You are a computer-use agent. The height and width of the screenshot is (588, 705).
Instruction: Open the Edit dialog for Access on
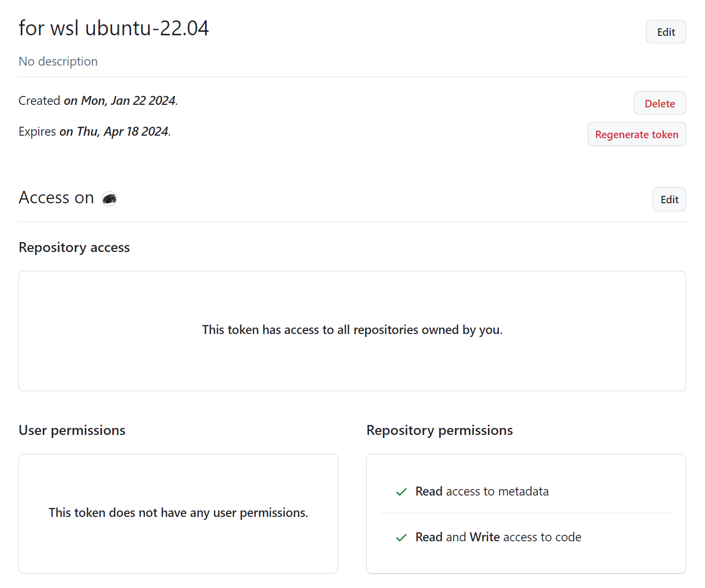[669, 199]
